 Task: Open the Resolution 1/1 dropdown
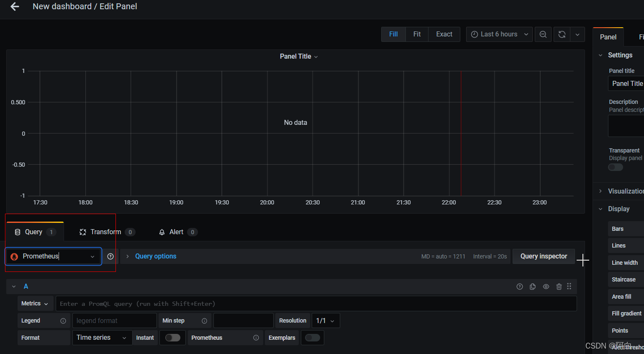[325, 321]
